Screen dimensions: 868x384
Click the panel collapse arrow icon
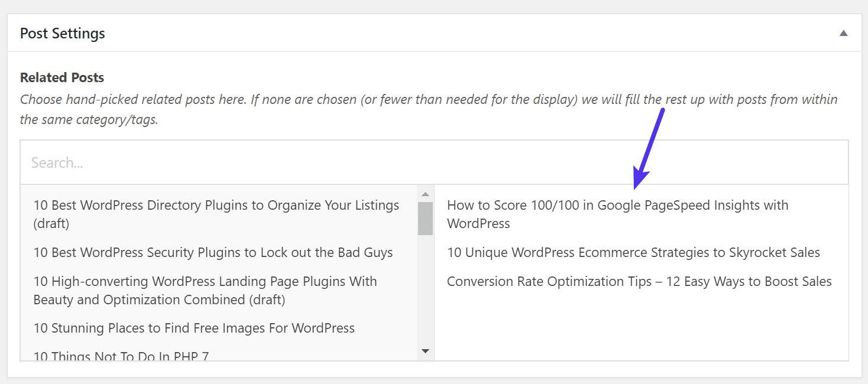843,33
